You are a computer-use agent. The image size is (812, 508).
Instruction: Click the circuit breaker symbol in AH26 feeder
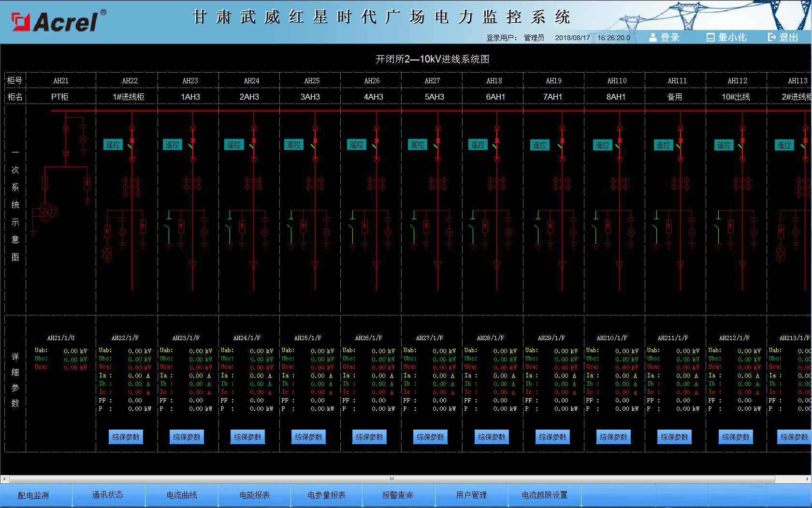[377, 143]
